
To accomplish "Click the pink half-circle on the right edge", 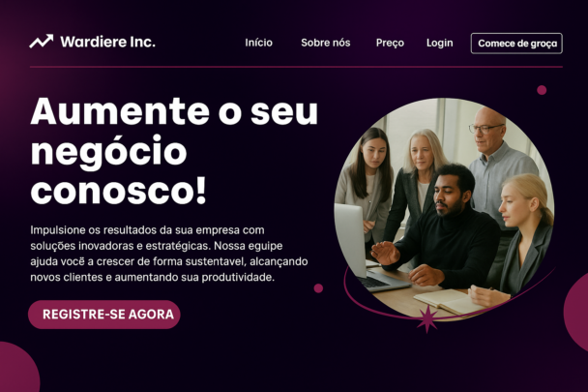I will 576,313.
